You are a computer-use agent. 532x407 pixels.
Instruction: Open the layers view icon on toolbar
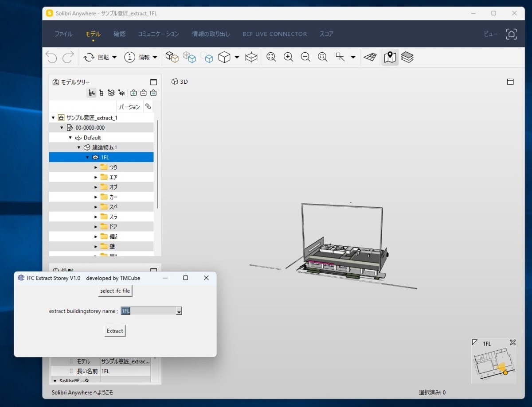tap(407, 57)
